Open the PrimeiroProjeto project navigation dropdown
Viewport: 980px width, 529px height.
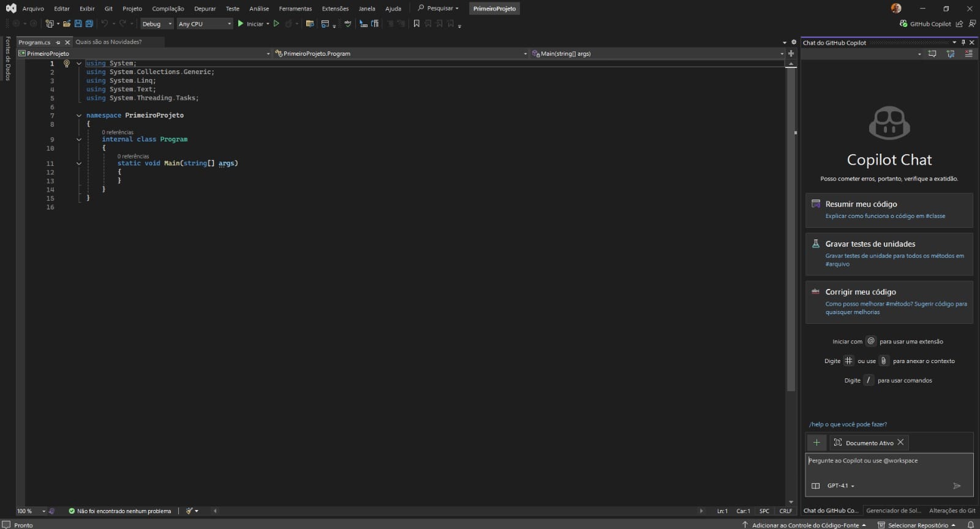144,53
